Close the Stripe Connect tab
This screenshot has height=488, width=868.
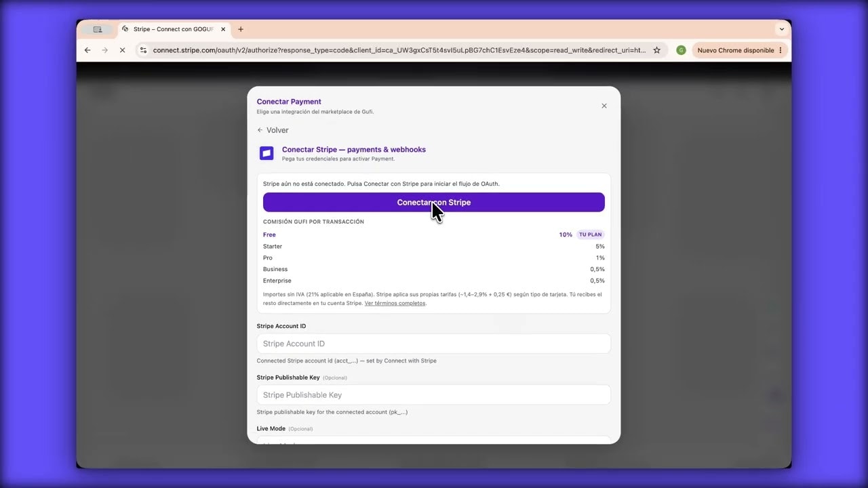coord(223,29)
